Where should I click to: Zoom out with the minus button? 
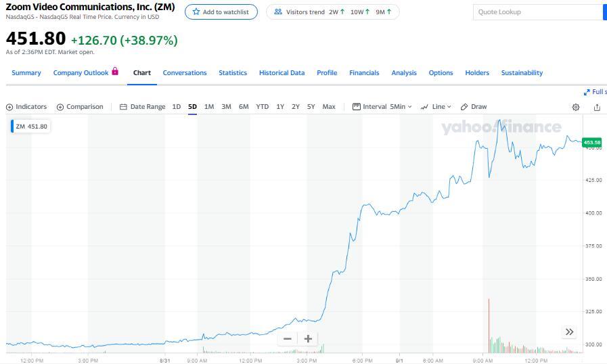coord(288,338)
